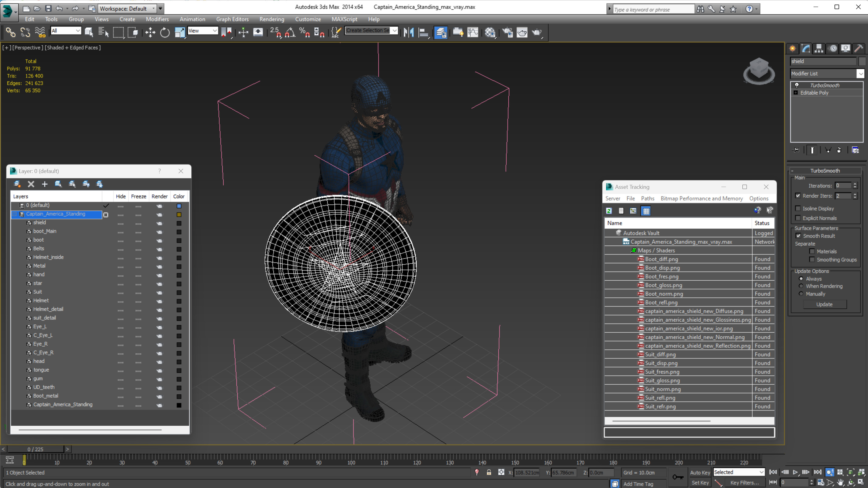Toggle the Mirror tool
Image resolution: width=868 pixels, height=488 pixels.
point(409,32)
